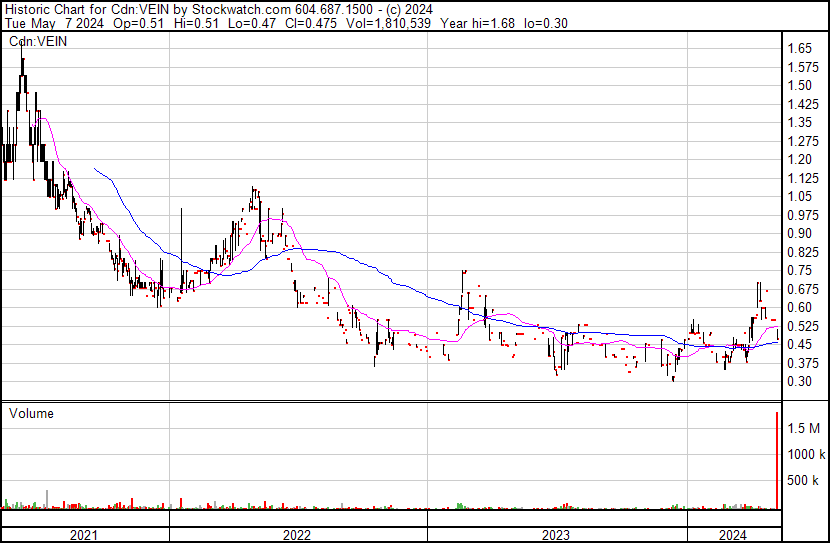Choose the 500 k volume axis label
Viewport: 830px width, 543px height.
pyautogui.click(x=803, y=481)
